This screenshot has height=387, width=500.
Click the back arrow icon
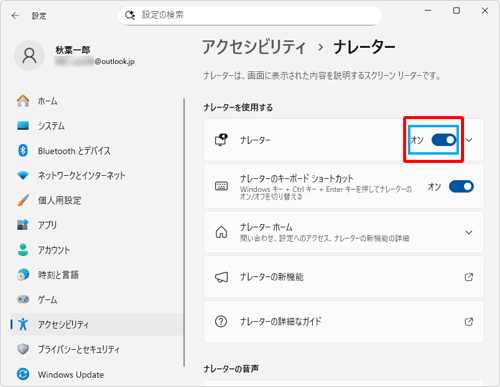point(15,16)
